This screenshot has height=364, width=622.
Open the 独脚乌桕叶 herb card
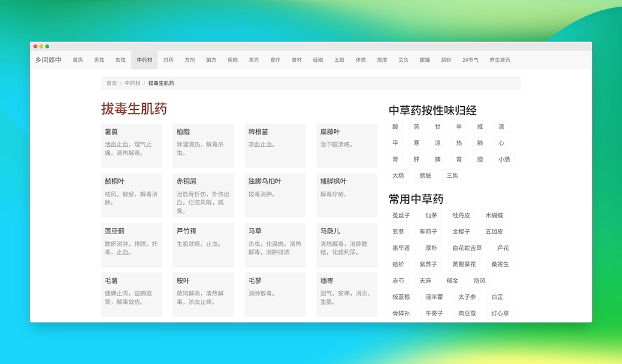(275, 195)
